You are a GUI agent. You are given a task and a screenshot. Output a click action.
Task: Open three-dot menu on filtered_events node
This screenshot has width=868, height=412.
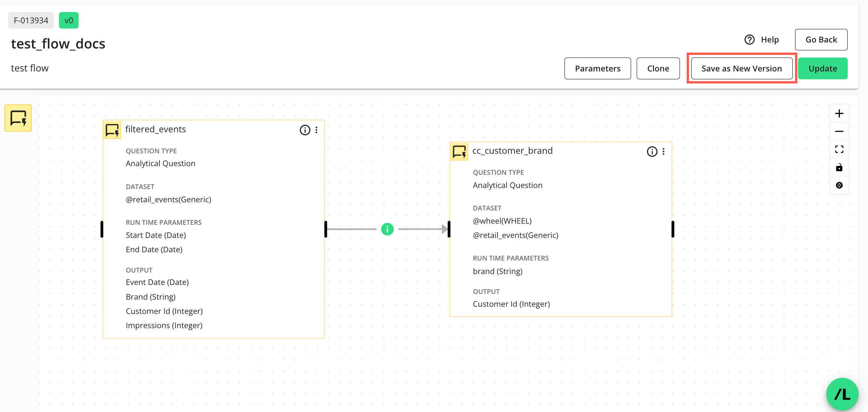coord(317,130)
